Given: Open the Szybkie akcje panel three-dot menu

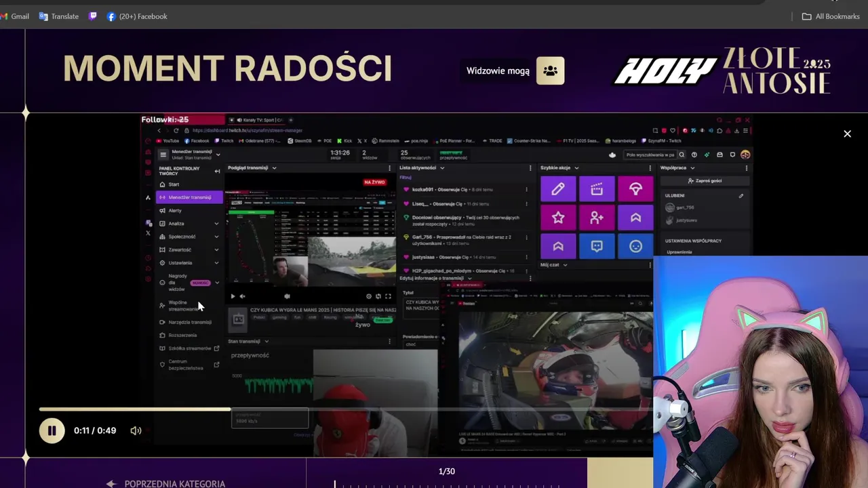Looking at the screenshot, I should click(x=650, y=167).
